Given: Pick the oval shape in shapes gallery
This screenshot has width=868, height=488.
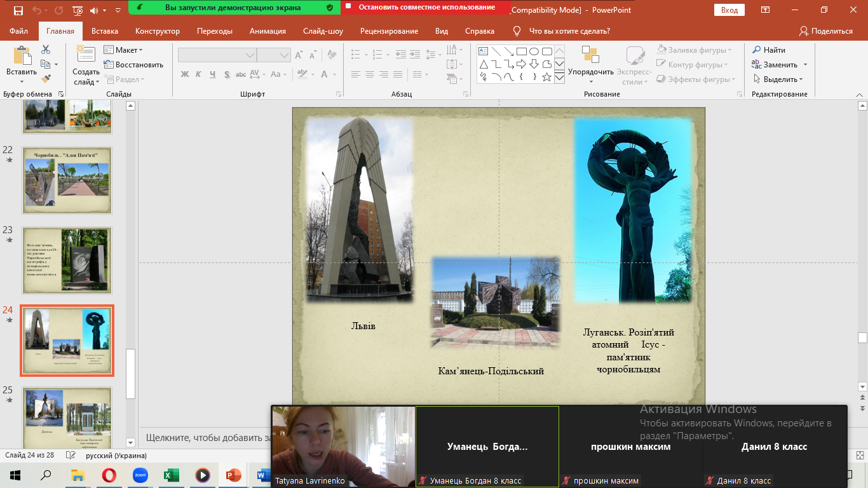Looking at the screenshot, I should [x=534, y=51].
